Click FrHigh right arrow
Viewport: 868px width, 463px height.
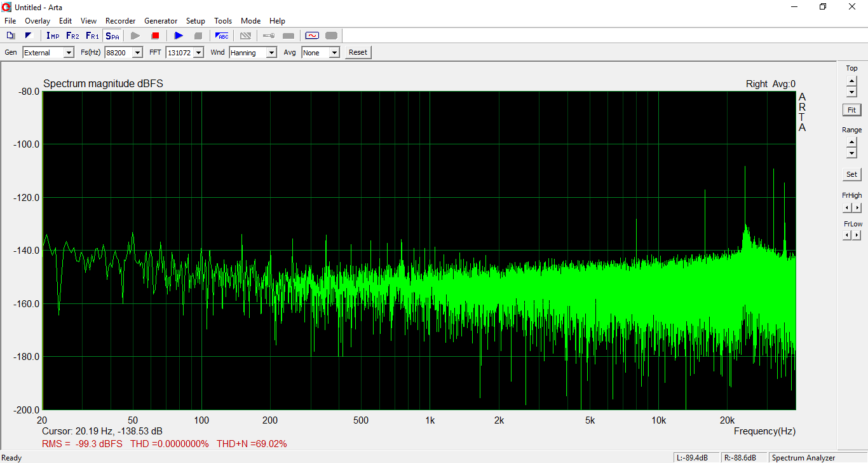pyautogui.click(x=857, y=208)
